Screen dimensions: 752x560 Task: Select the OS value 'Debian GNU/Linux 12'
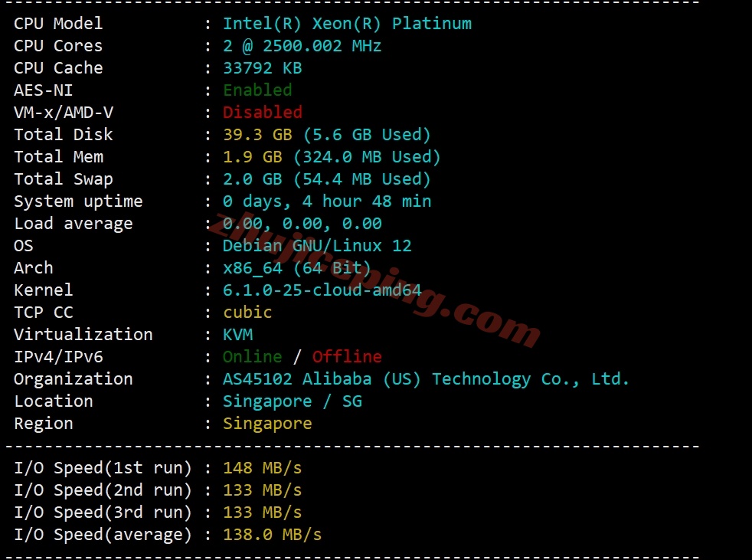tap(317, 246)
